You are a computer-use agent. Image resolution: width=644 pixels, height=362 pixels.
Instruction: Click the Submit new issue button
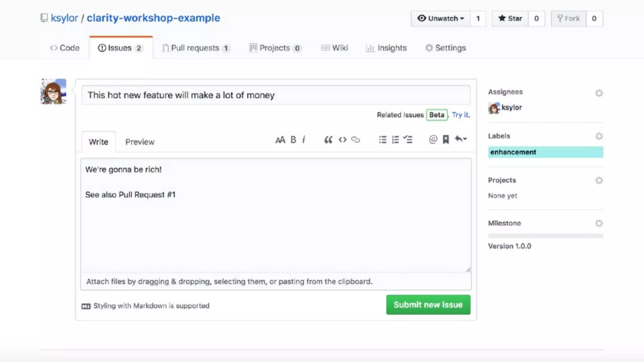tap(428, 305)
